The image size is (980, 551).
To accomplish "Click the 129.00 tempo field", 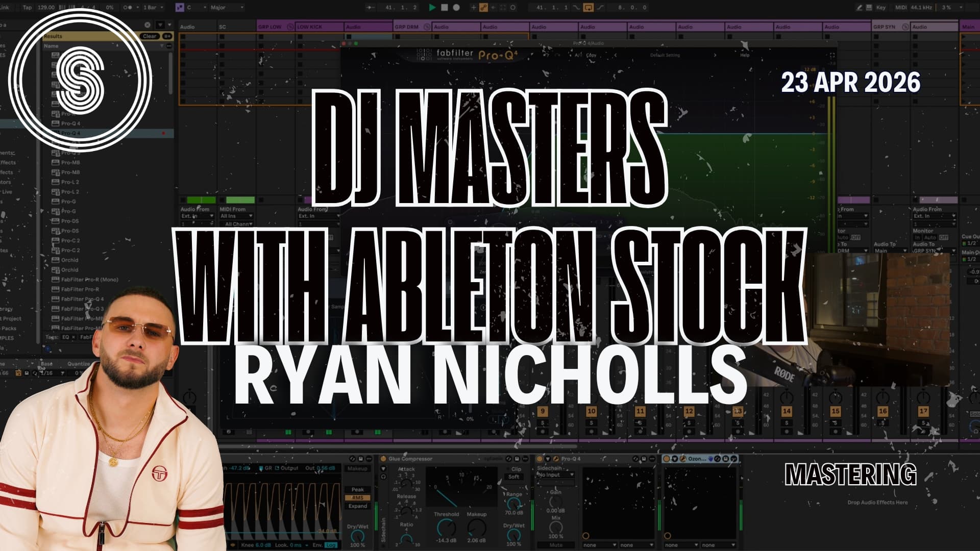I will pos(46,7).
